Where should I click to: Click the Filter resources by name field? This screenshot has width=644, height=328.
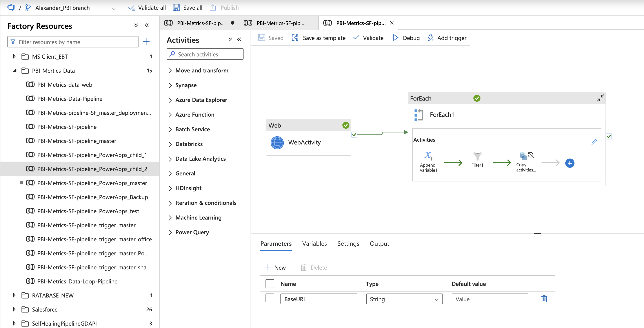point(73,42)
